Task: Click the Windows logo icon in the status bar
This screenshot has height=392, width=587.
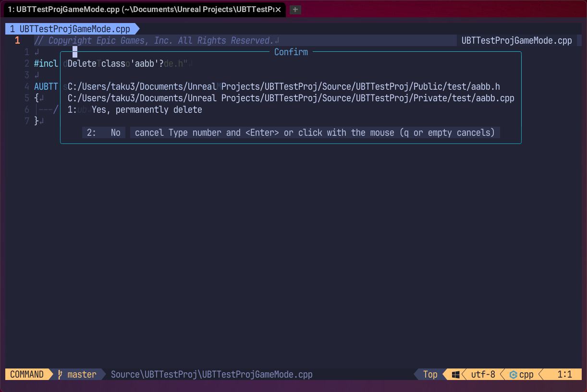Action: click(x=455, y=374)
